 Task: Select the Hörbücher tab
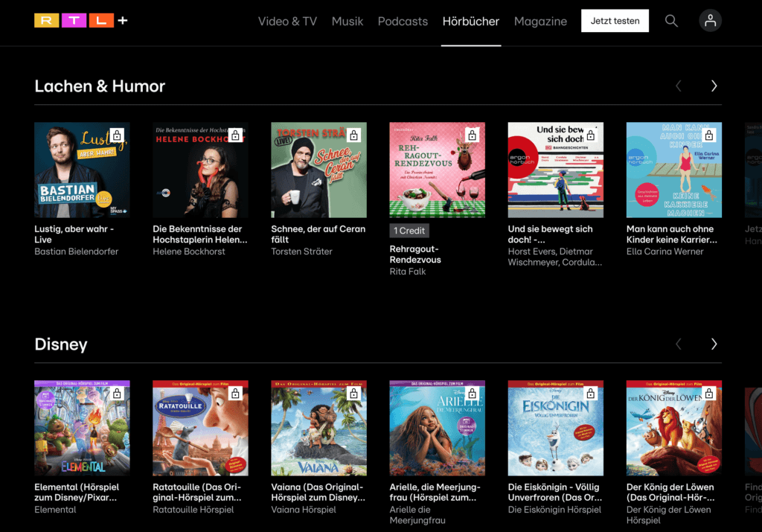(470, 22)
